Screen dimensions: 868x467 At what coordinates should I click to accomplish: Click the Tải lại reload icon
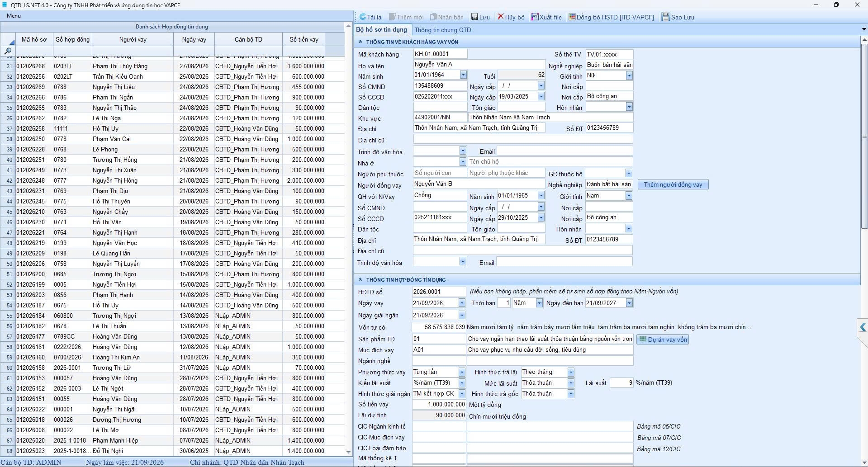(x=363, y=17)
